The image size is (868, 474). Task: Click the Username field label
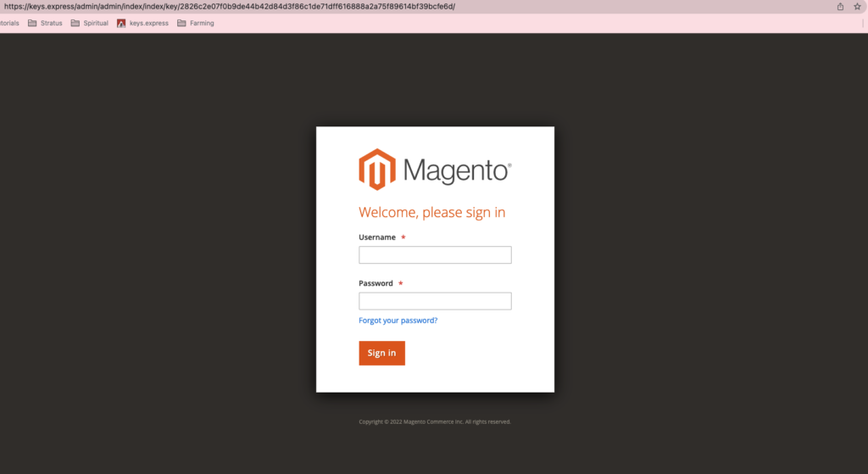[377, 237]
